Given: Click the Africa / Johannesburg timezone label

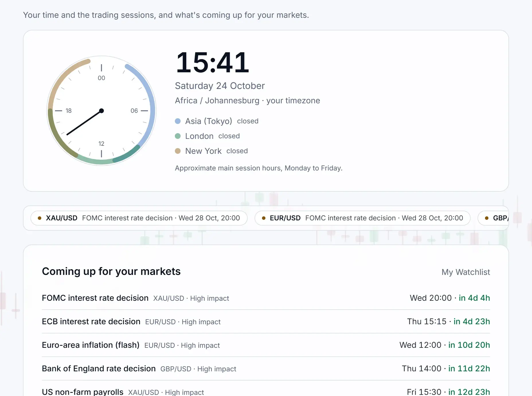Looking at the screenshot, I should (247, 101).
